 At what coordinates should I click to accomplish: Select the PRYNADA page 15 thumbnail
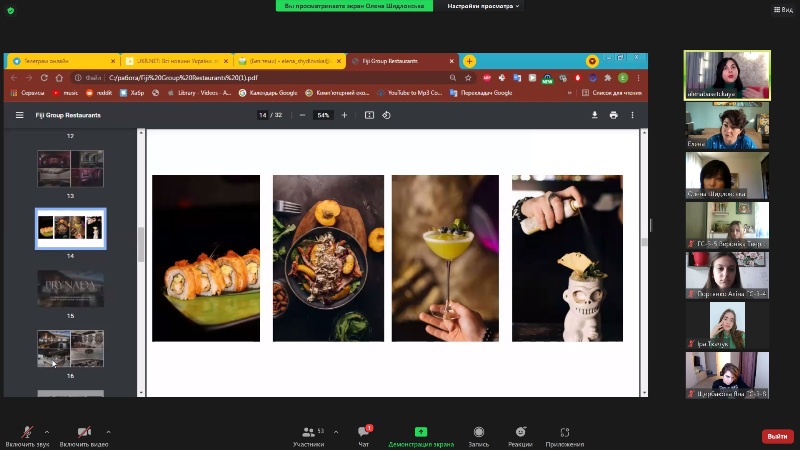tap(70, 288)
